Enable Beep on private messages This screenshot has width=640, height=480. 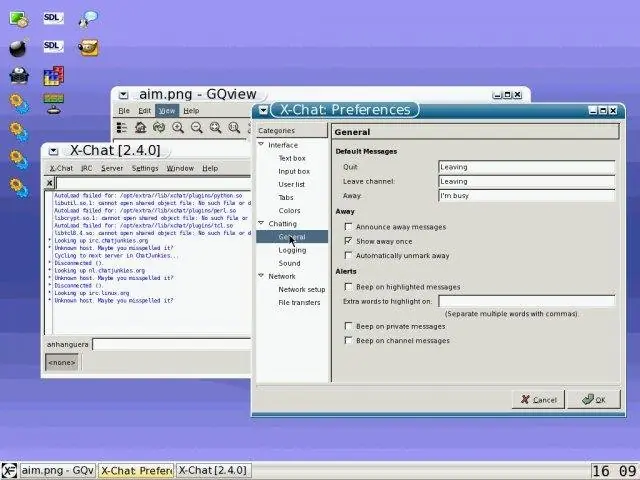point(348,326)
